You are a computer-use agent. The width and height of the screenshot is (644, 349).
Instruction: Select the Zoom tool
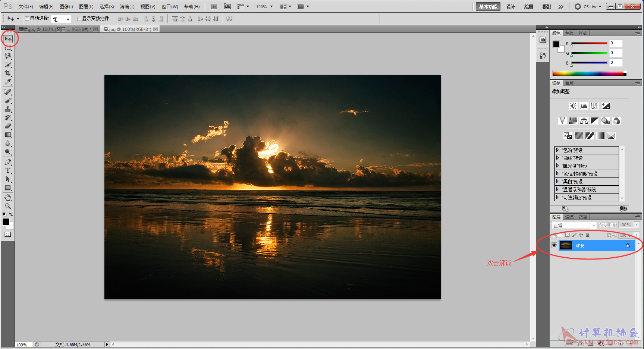click(8, 206)
